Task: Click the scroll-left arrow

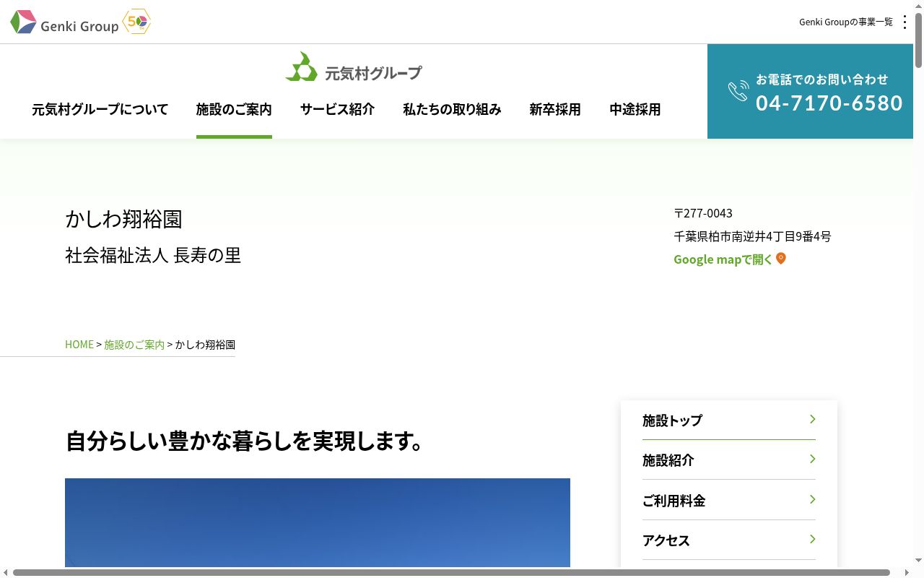Action: [5, 572]
